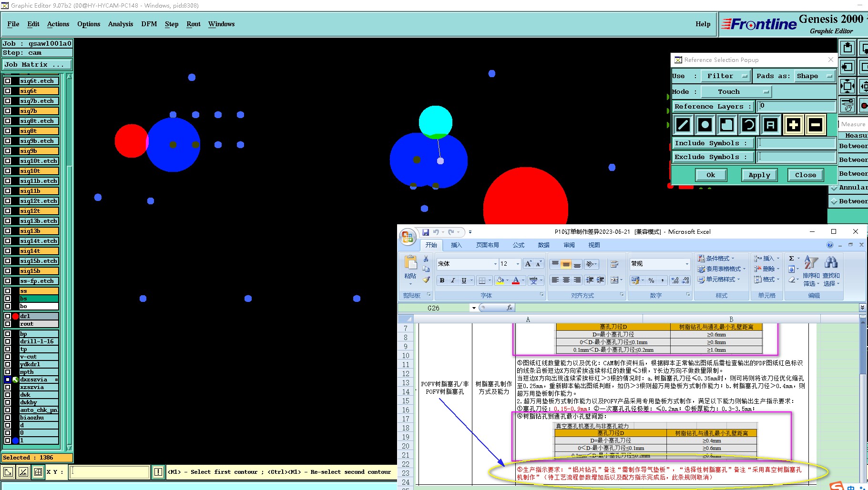The height and width of the screenshot is (490, 868).
Task: Toggle the checkbox for layer dxzszvia
Action: [8, 380]
